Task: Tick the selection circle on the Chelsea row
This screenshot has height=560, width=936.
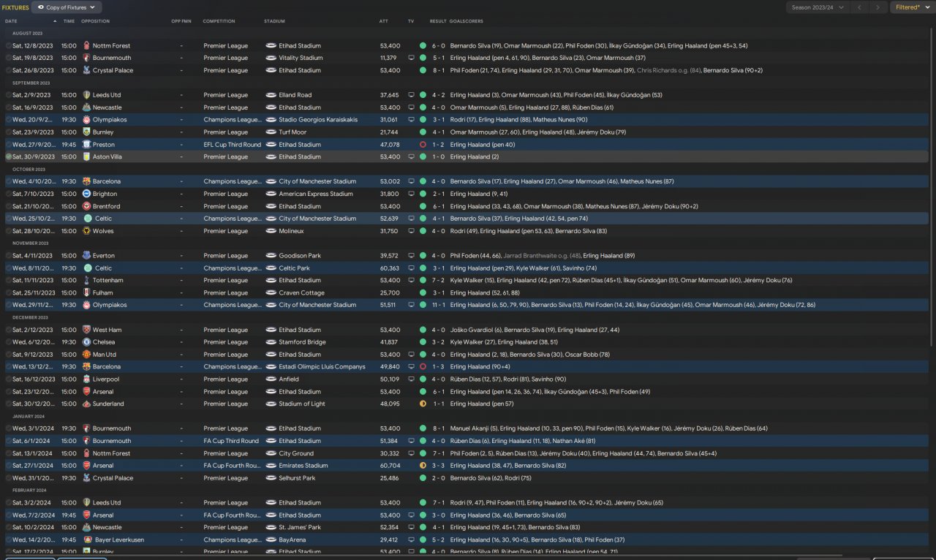Action: [x=9, y=342]
